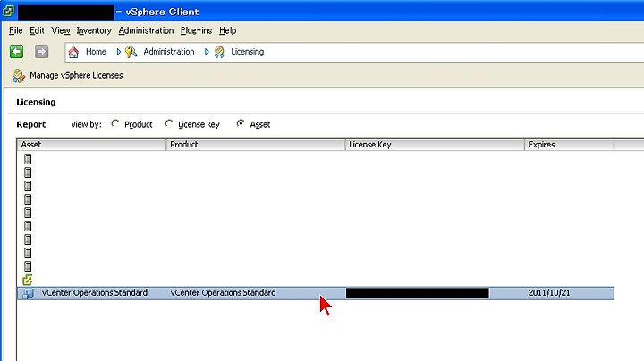Open the Help menu
The image size is (644, 361).
coord(227,30)
